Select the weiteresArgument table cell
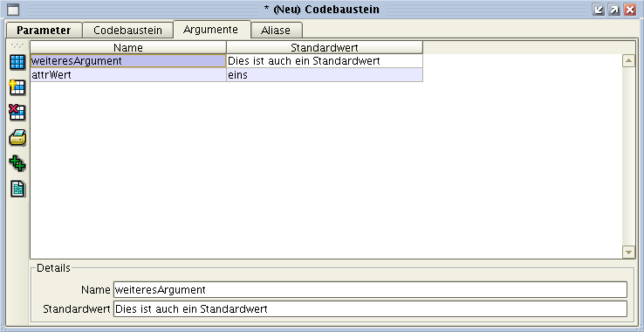 point(128,61)
